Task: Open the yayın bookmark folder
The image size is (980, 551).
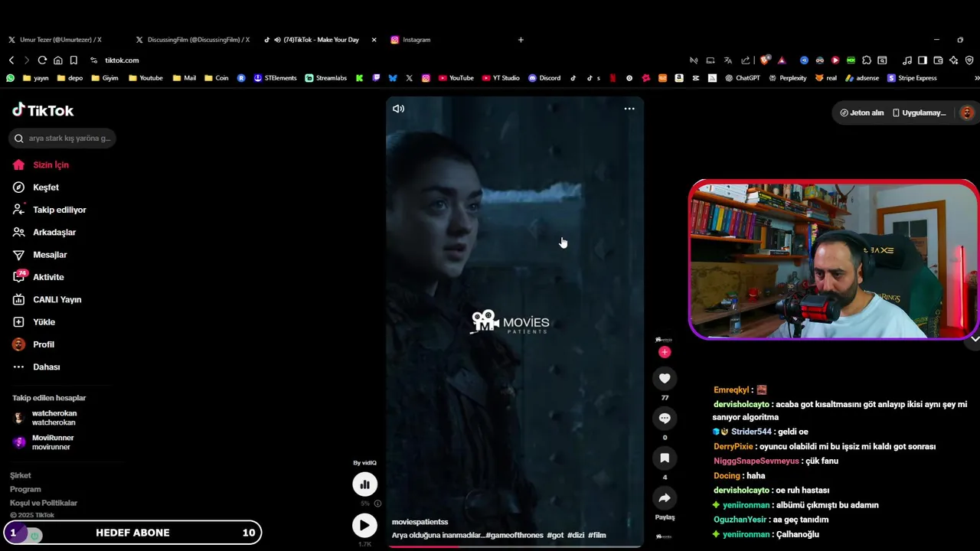Action: (36, 78)
